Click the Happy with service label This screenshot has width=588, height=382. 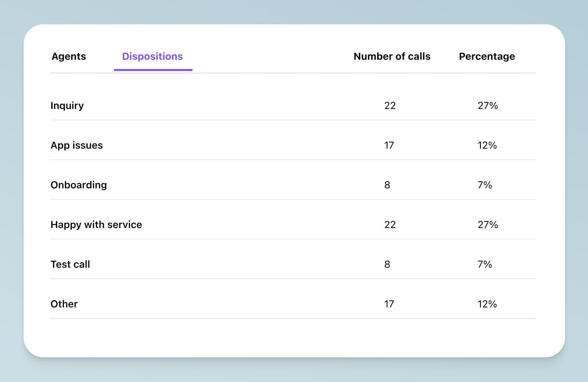coord(96,225)
